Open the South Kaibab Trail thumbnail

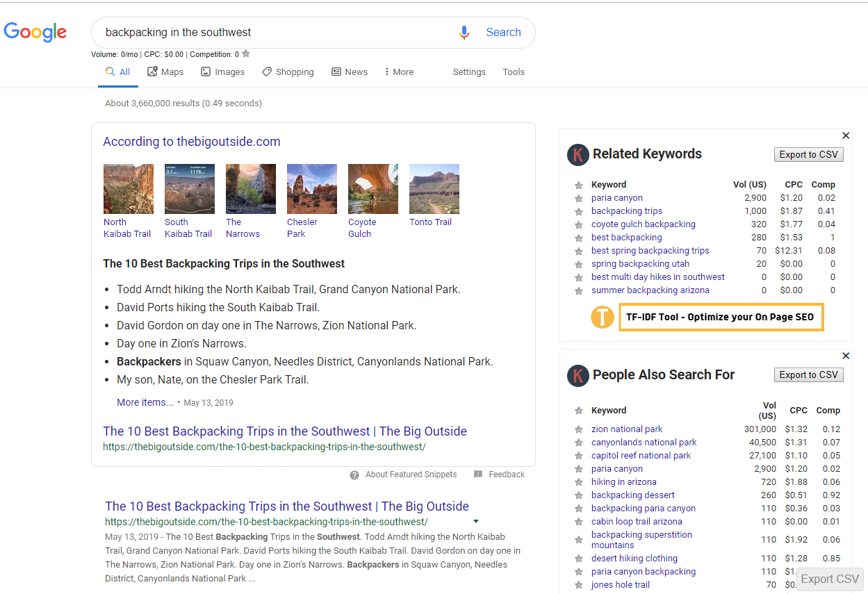point(190,189)
